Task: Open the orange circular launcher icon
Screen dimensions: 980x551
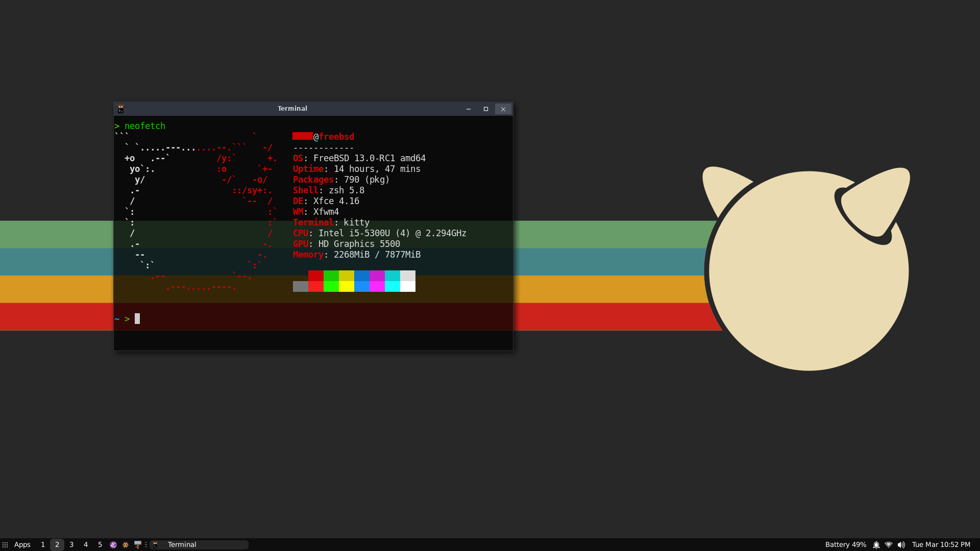Action: coord(126,544)
